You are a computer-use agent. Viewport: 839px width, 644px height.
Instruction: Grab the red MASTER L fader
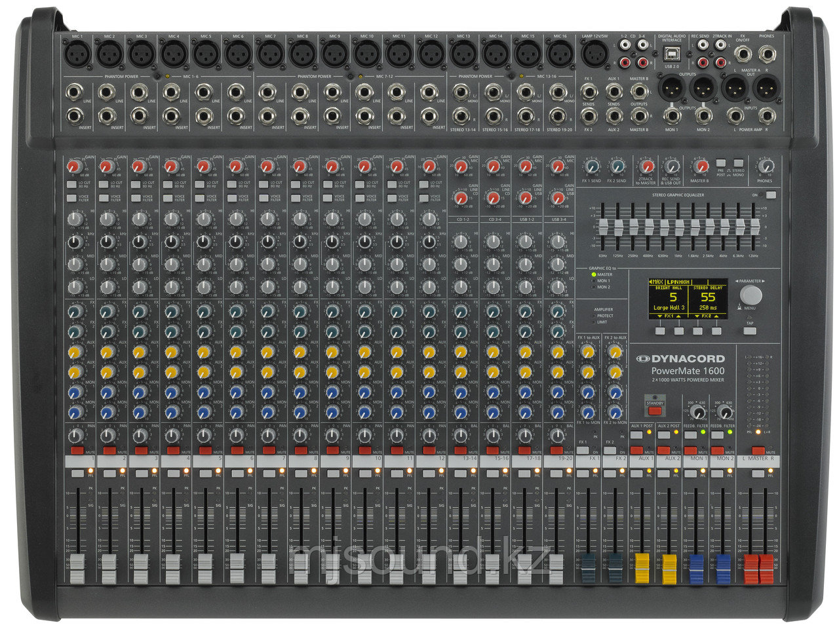751,568
